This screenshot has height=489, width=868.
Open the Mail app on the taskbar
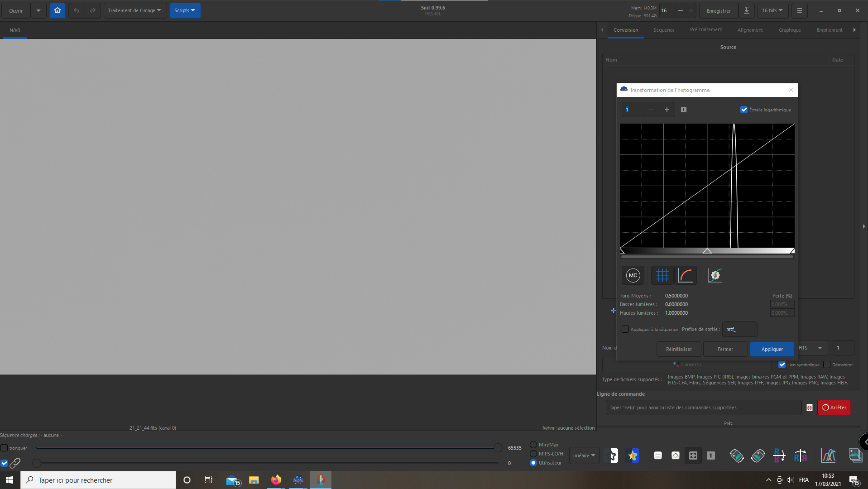tap(232, 480)
